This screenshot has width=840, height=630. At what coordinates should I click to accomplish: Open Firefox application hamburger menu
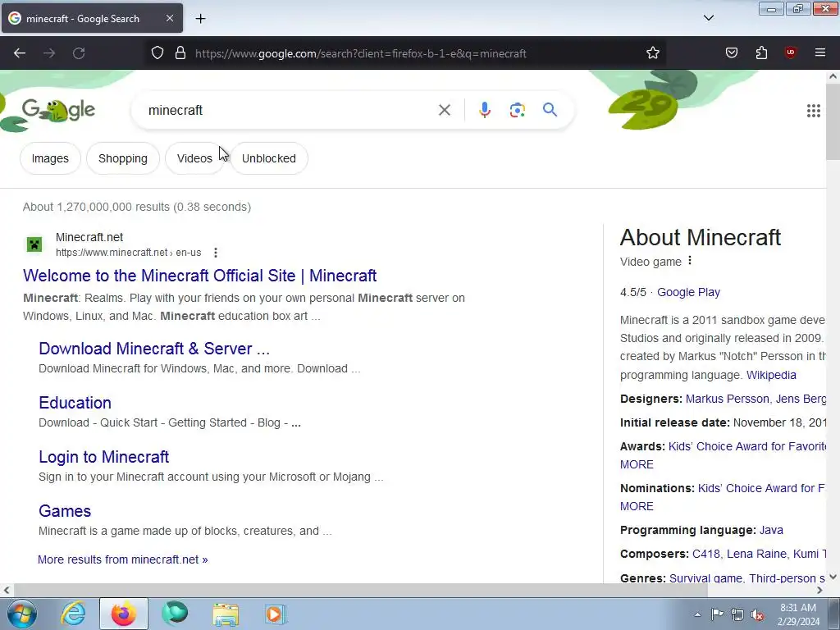coord(819,52)
